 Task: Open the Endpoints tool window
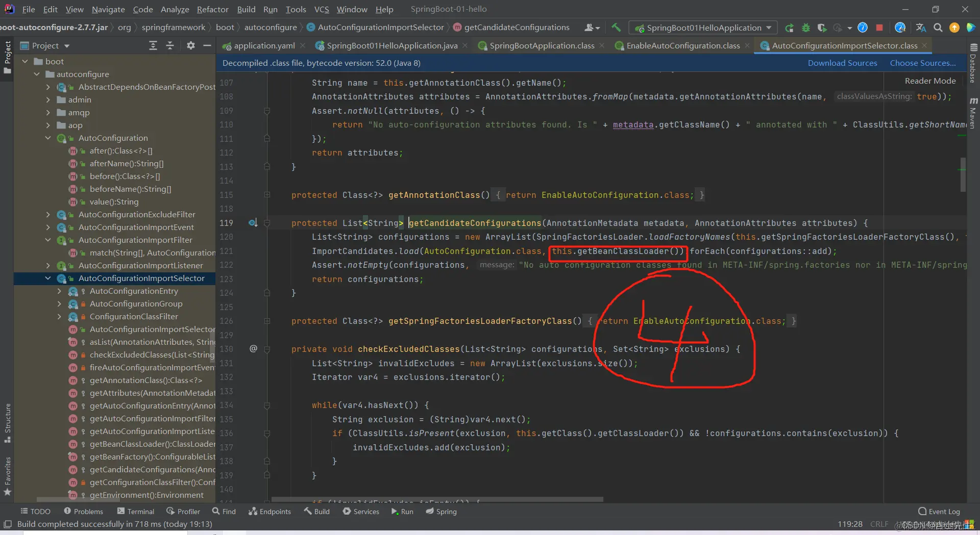coord(269,512)
